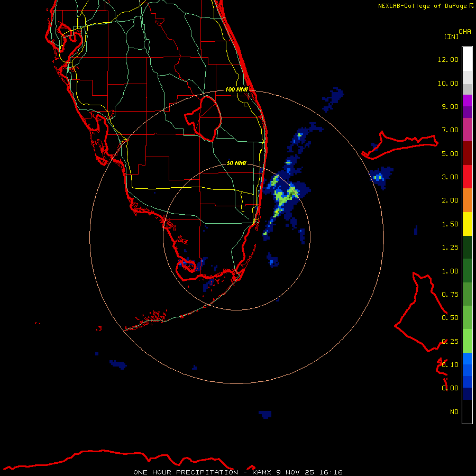476x476 pixels.
Task: Click the 1.25 legend value
Action: pos(450,248)
